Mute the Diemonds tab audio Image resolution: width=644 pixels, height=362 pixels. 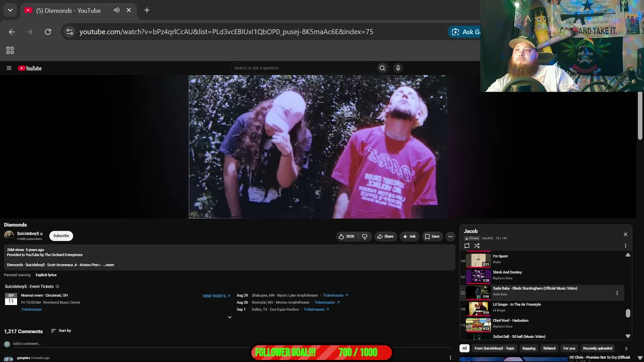click(117, 10)
